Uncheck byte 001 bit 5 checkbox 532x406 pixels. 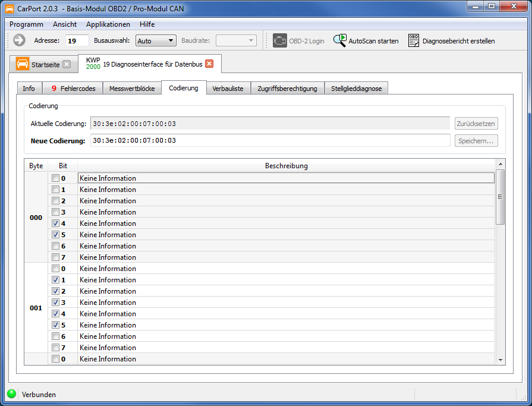point(56,325)
